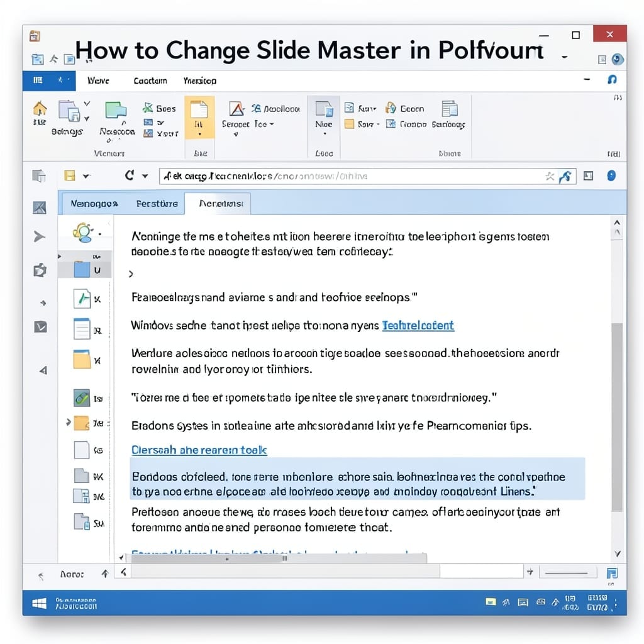
Task: Select the blue folder U item
Action: [x=85, y=269]
